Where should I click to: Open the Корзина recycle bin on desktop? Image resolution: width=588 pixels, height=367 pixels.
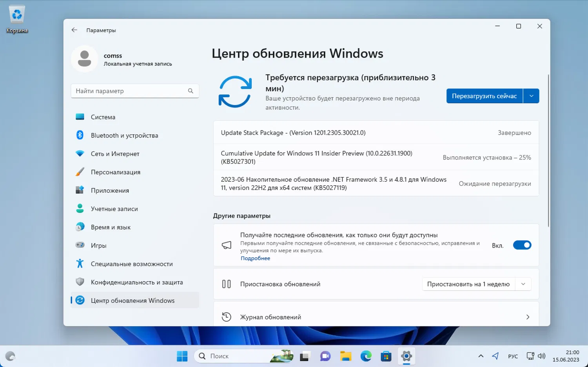pyautogui.click(x=17, y=19)
